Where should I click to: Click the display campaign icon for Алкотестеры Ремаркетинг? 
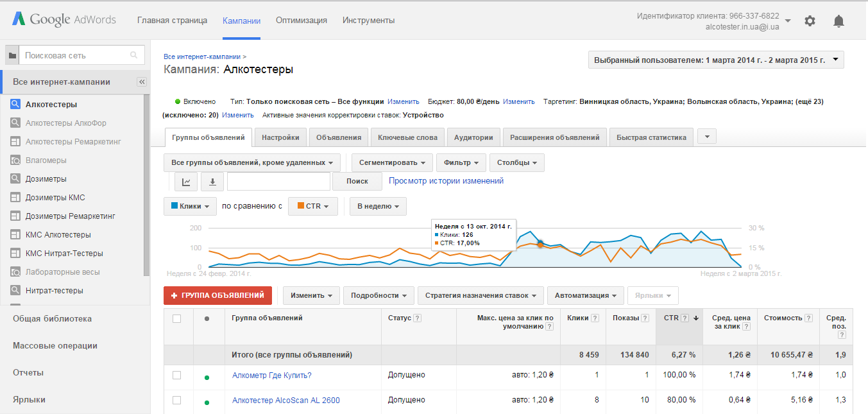pos(15,141)
